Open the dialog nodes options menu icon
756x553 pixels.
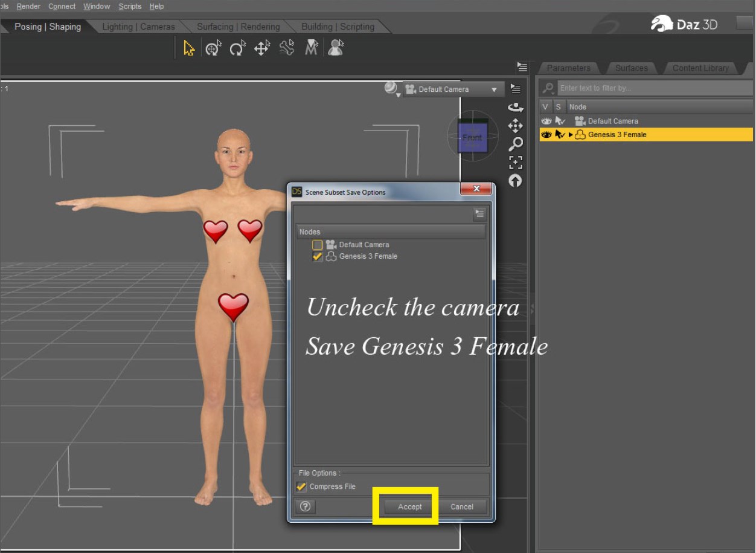pyautogui.click(x=479, y=213)
